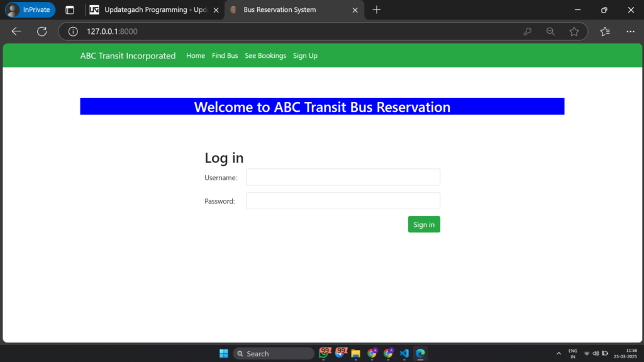644x362 pixels.
Task: Focus the Username input field
Action: click(x=343, y=177)
